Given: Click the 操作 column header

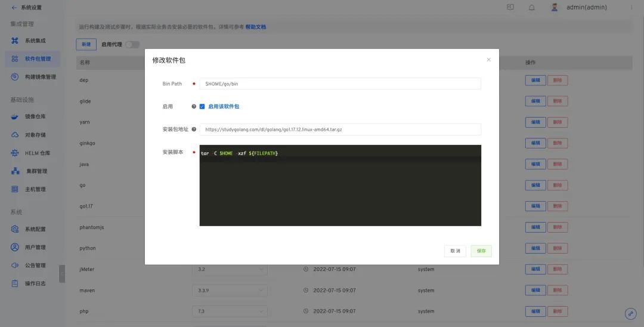Looking at the screenshot, I should coord(530,63).
